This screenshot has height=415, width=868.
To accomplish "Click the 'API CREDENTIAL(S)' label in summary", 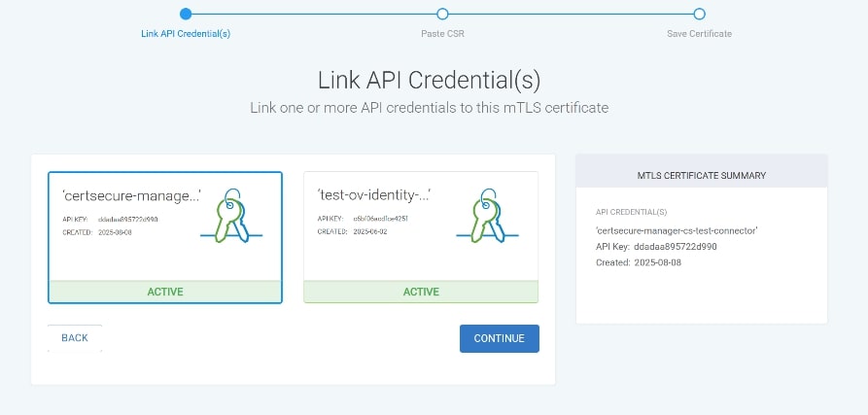I will coord(631,212).
